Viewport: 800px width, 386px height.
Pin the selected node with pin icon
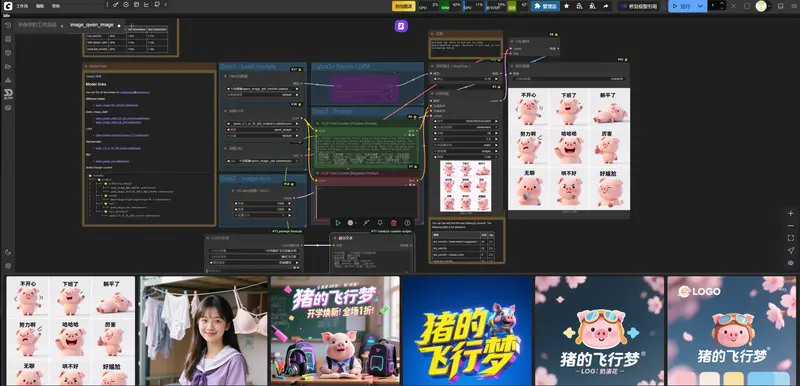coord(380,223)
